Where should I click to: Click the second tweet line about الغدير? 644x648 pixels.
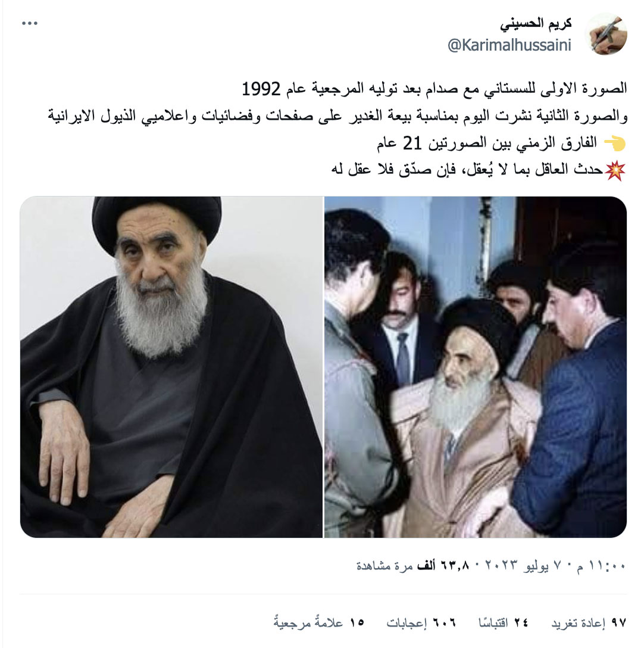(337, 116)
